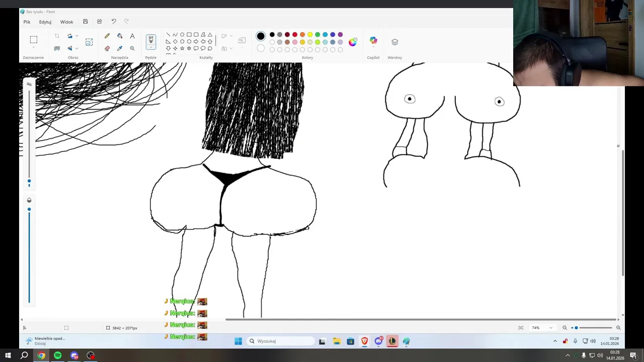Expand the brushes dropdown arrow
Image resolution: width=644 pixels, height=362 pixels.
tap(150, 48)
